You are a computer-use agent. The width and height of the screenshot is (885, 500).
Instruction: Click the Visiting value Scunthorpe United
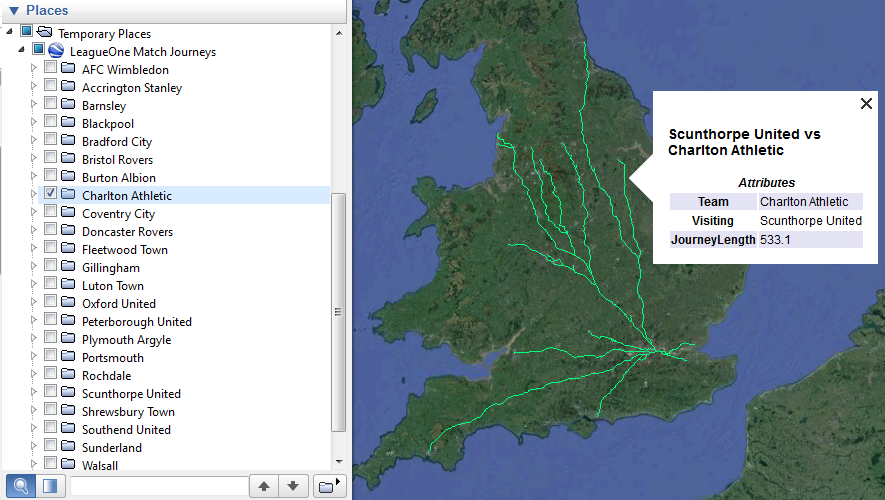tap(810, 221)
